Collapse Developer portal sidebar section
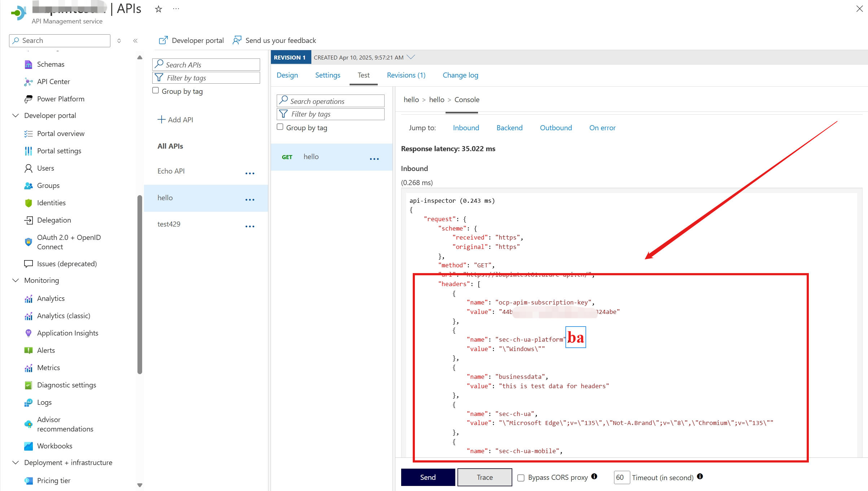This screenshot has height=491, width=868. (x=16, y=115)
